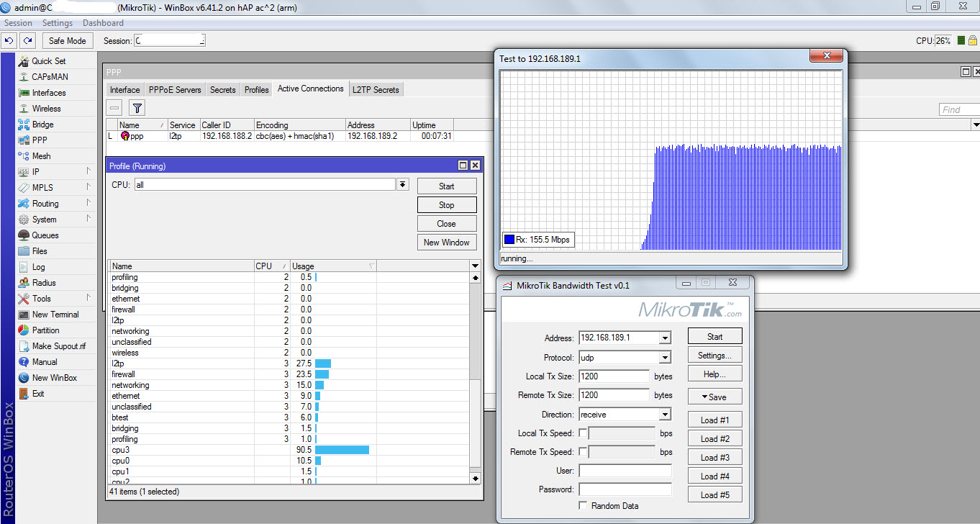Screen dimensions: 980x524
Task: Click the Password input field
Action: click(625, 489)
